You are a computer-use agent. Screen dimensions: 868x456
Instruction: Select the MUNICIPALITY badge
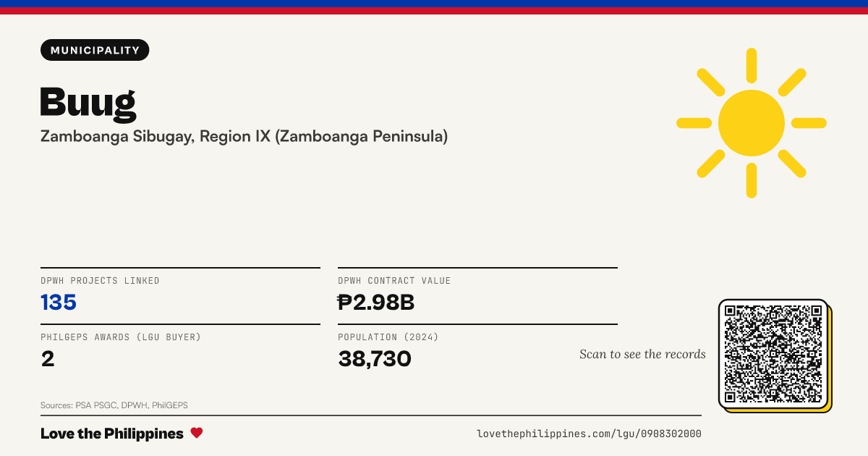coord(95,50)
